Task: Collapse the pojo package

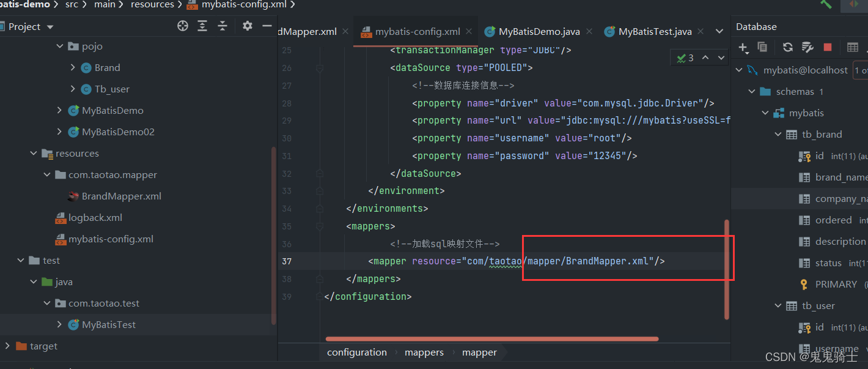Action: (x=59, y=46)
